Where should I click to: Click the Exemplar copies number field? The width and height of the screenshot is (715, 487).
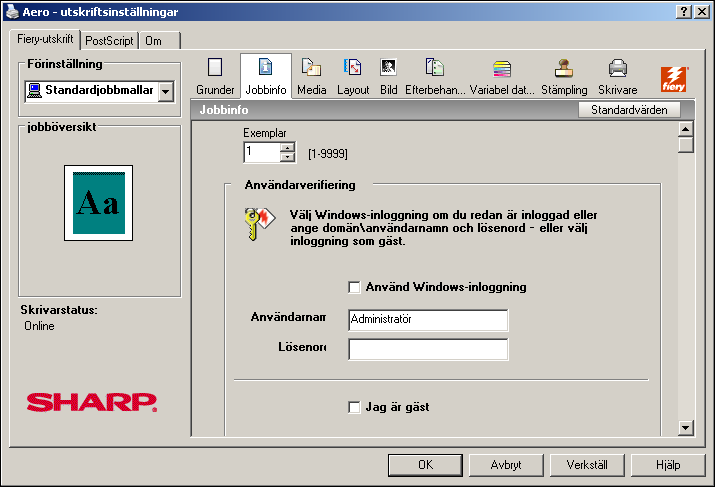[262, 152]
